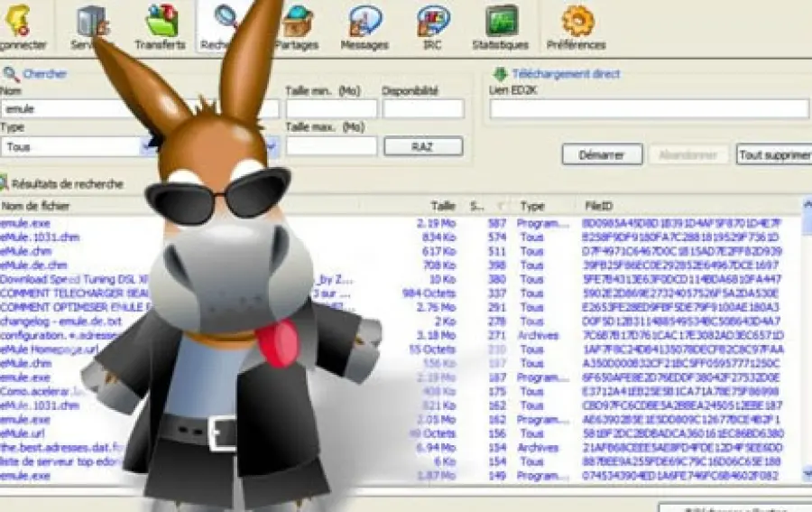Sort by the S.. sources column header
This screenshot has width=812, height=512.
(476, 206)
